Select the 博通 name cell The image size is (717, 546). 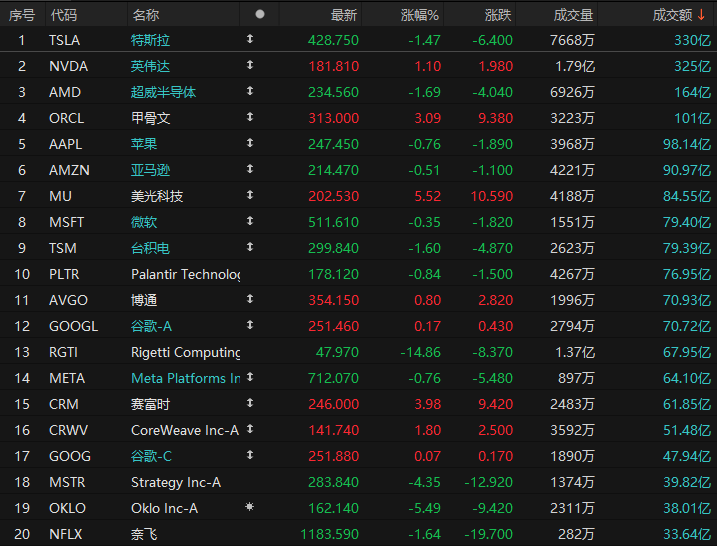point(144,300)
